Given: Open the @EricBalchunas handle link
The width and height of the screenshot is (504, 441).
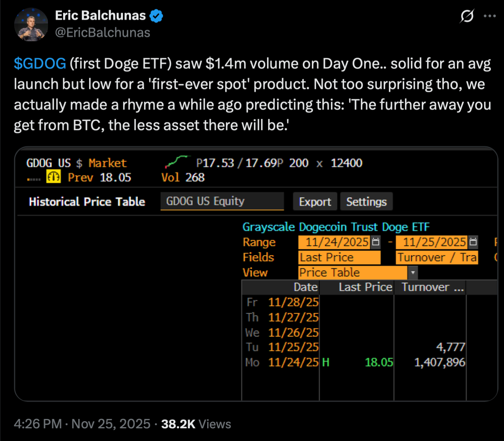Looking at the screenshot, I should pyautogui.click(x=102, y=33).
